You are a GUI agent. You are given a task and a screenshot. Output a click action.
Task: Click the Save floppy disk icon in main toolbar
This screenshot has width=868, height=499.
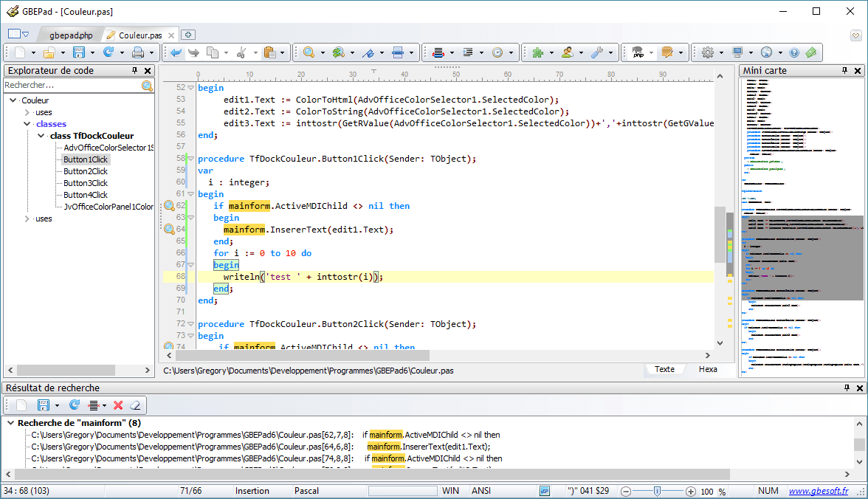(78, 52)
